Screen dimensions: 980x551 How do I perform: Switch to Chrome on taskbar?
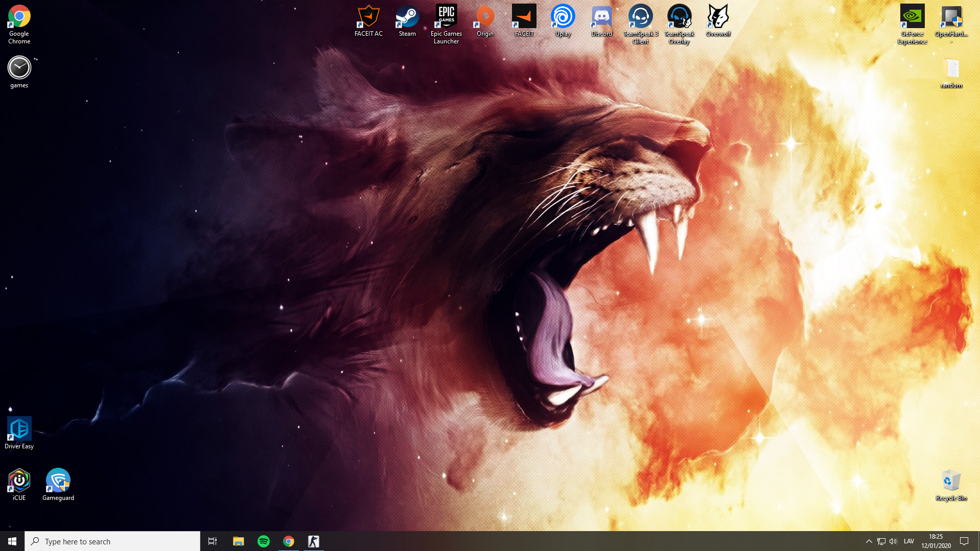point(289,541)
